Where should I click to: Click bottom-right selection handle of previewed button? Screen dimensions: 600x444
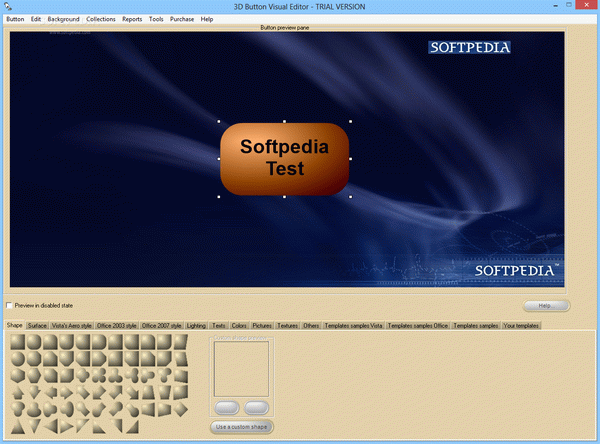[351, 197]
